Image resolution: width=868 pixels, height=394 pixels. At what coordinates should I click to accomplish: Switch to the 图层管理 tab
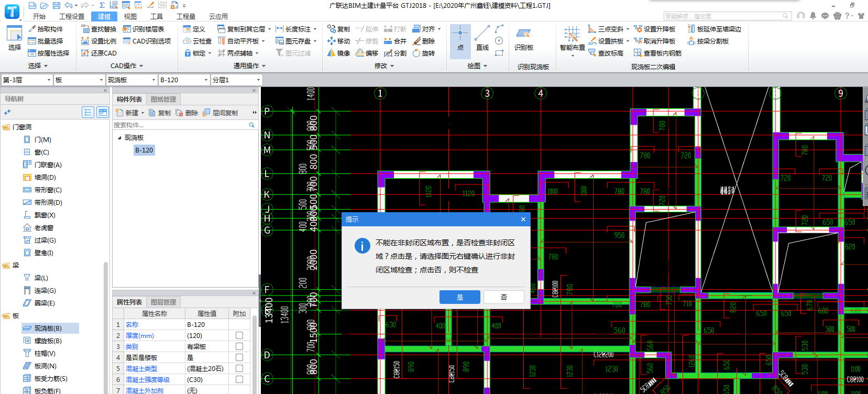163,302
